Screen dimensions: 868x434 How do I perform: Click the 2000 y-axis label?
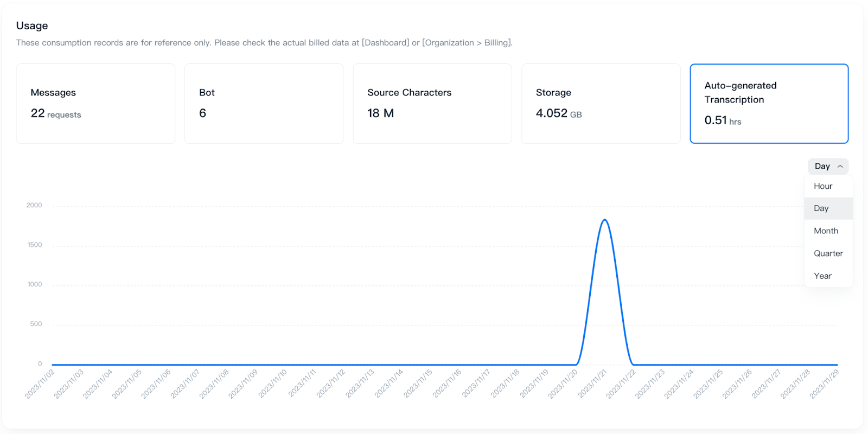click(34, 206)
